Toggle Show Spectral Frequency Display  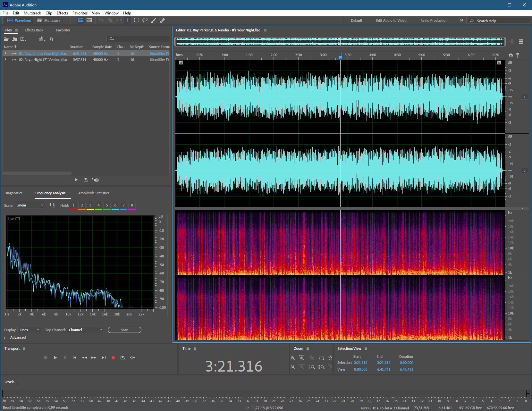(x=81, y=20)
